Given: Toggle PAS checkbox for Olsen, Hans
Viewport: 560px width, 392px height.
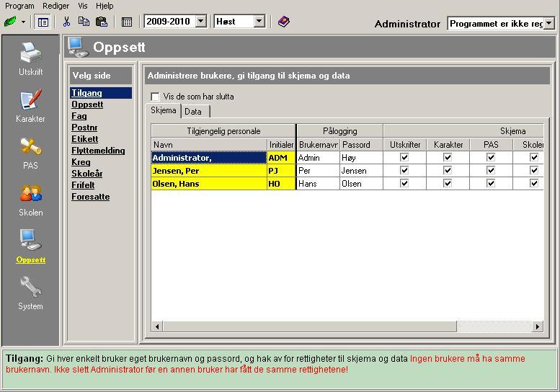Looking at the screenshot, I should coord(491,184).
